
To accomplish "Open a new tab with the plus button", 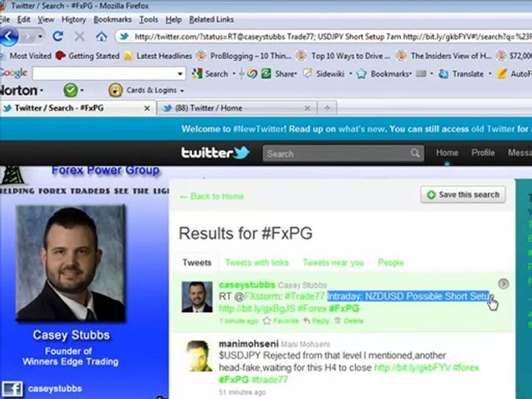I will click(327, 108).
